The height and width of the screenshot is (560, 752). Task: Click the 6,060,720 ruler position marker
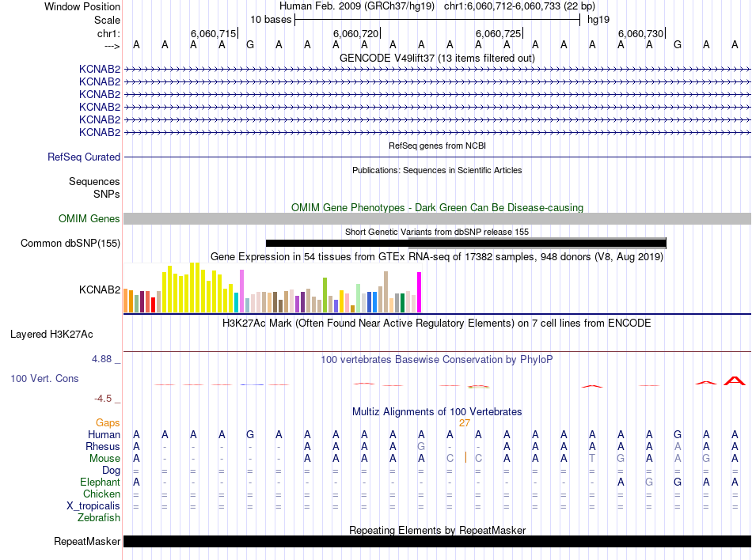pyautogui.click(x=356, y=33)
